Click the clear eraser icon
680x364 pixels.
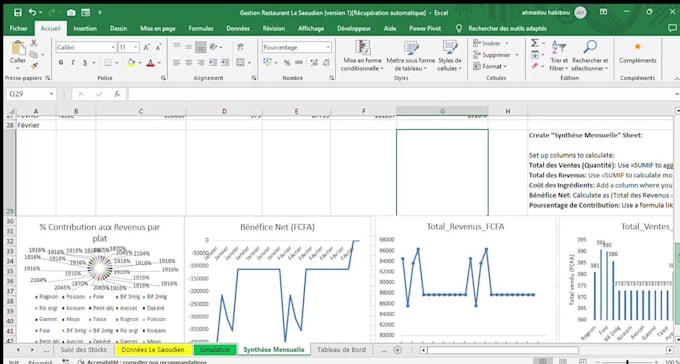[535, 66]
